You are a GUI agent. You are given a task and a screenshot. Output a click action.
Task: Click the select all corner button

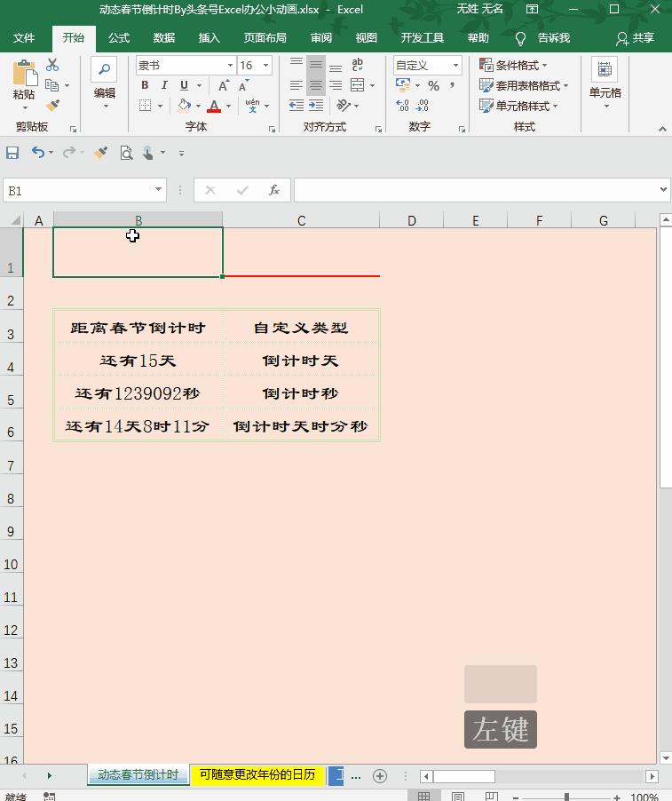tap(15, 220)
